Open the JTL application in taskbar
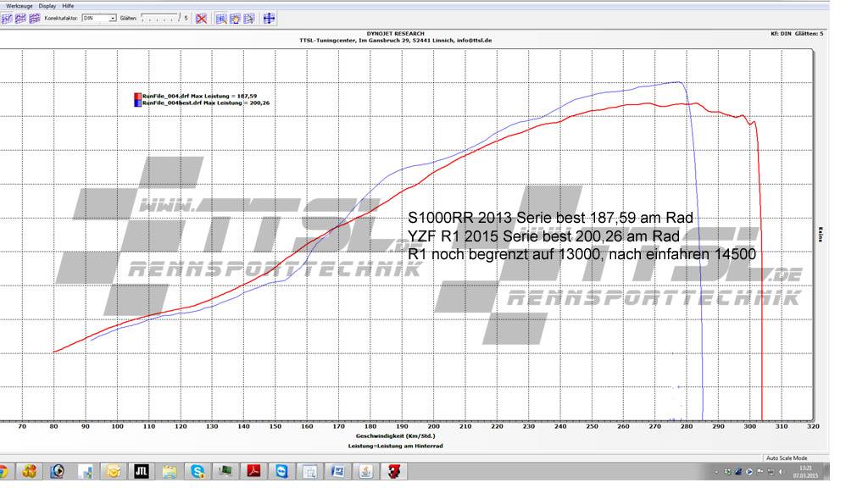This screenshot has width=868, height=488. tap(142, 471)
